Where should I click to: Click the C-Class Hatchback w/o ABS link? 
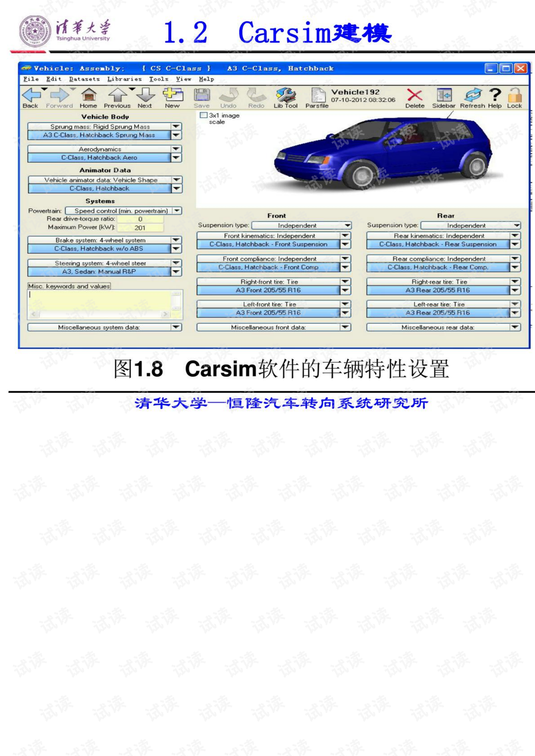[x=99, y=248]
